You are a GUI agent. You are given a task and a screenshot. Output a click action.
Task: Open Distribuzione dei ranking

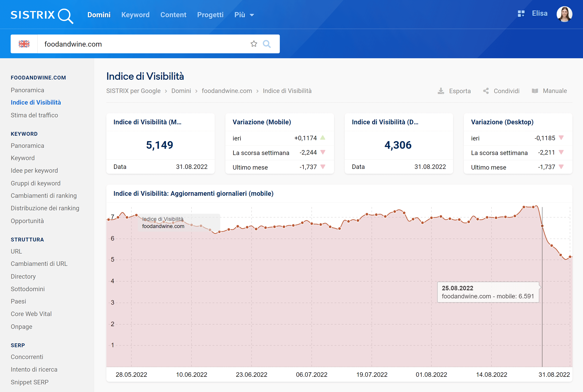tap(45, 208)
